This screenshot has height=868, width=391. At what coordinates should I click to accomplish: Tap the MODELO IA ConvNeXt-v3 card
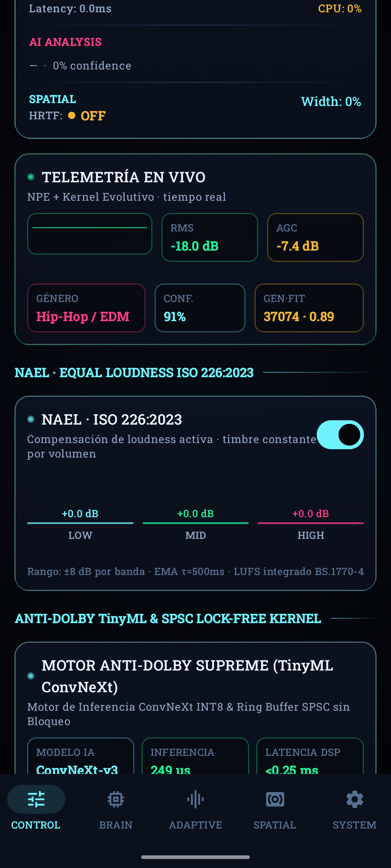click(81, 756)
